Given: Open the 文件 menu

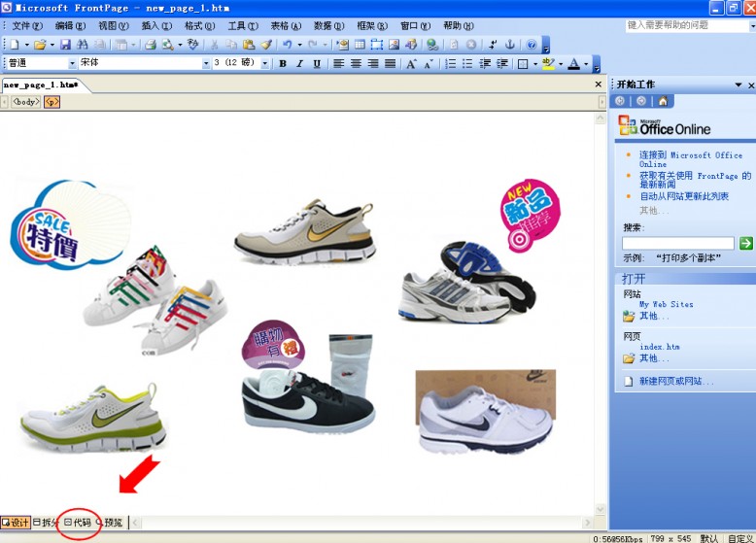Looking at the screenshot, I should pos(27,25).
